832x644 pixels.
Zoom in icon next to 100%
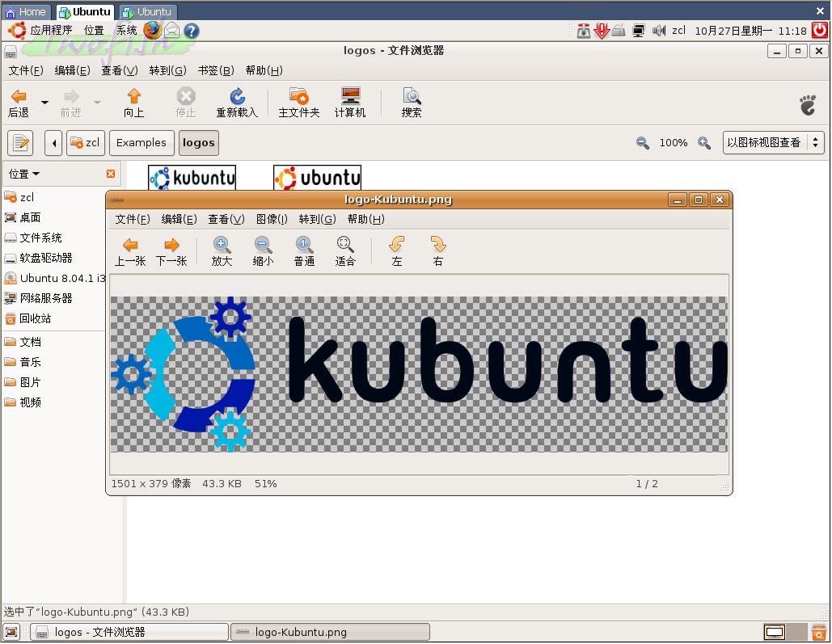click(x=704, y=143)
